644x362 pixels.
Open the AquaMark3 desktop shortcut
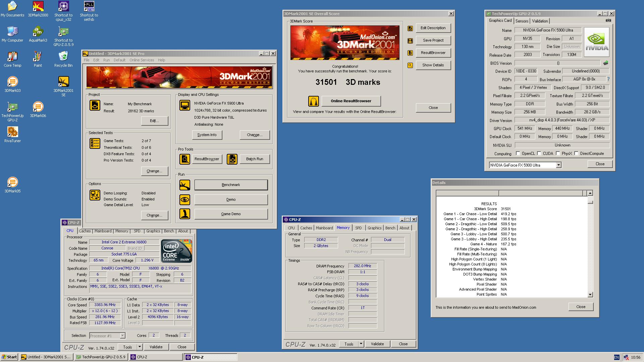pyautogui.click(x=38, y=34)
